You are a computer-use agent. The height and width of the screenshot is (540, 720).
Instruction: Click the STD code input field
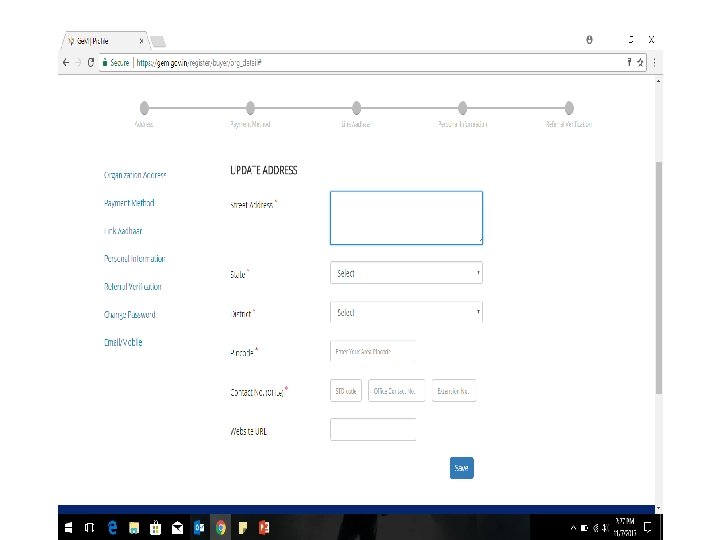coord(346,391)
